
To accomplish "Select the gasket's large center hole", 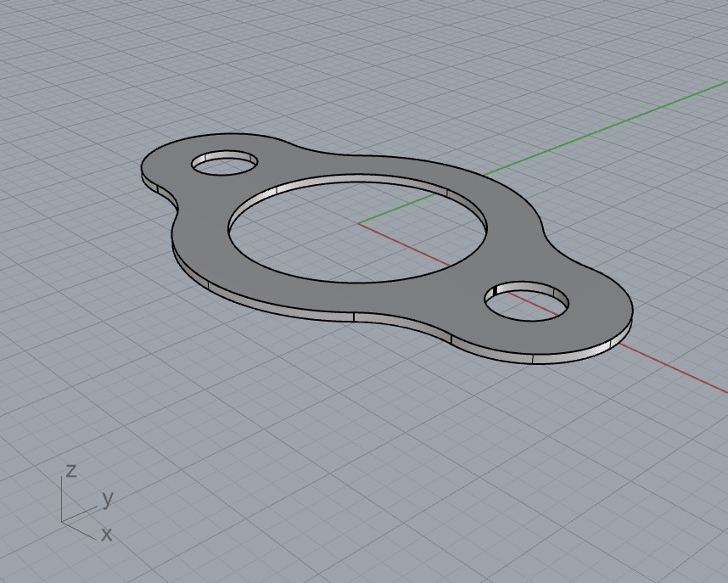I will (x=357, y=228).
